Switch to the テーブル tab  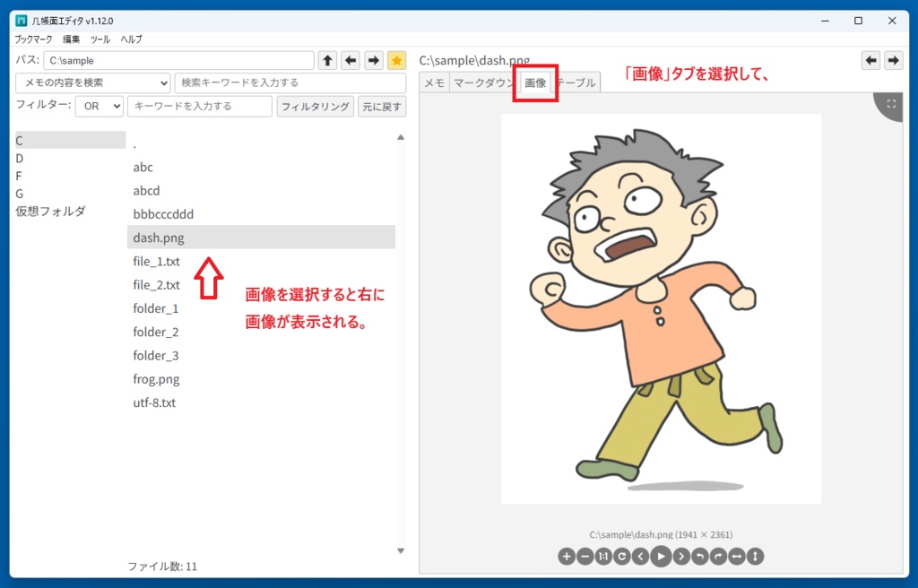(x=576, y=82)
